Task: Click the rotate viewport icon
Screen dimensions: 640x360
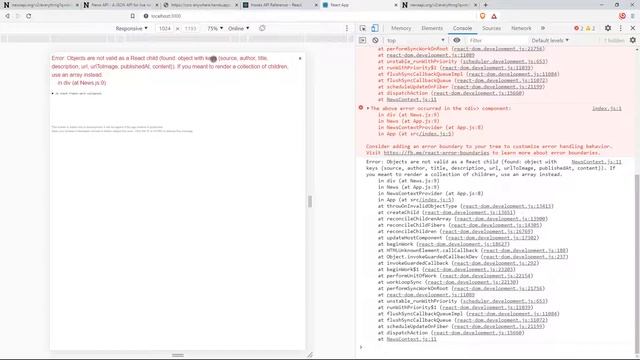Action: click(262, 28)
